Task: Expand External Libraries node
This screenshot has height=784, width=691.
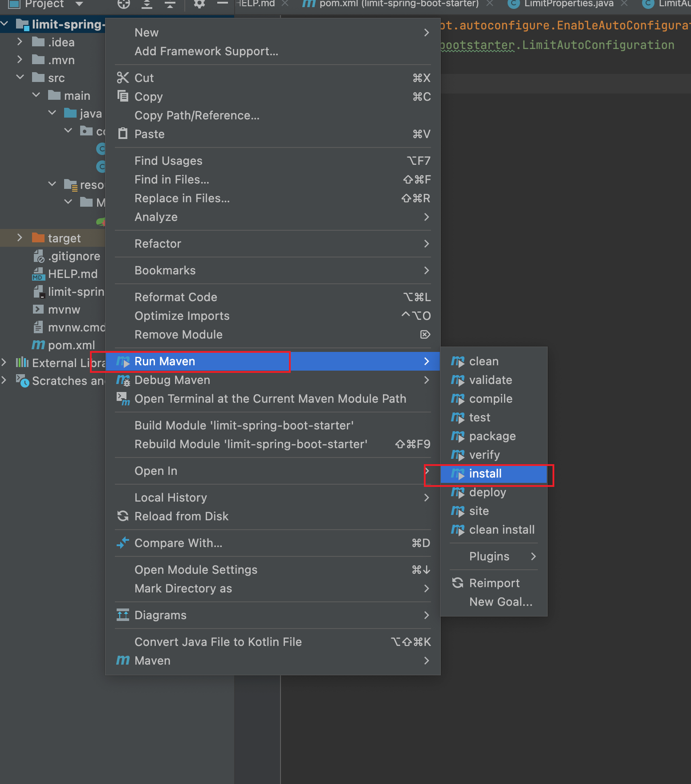Action: [x=4, y=363]
